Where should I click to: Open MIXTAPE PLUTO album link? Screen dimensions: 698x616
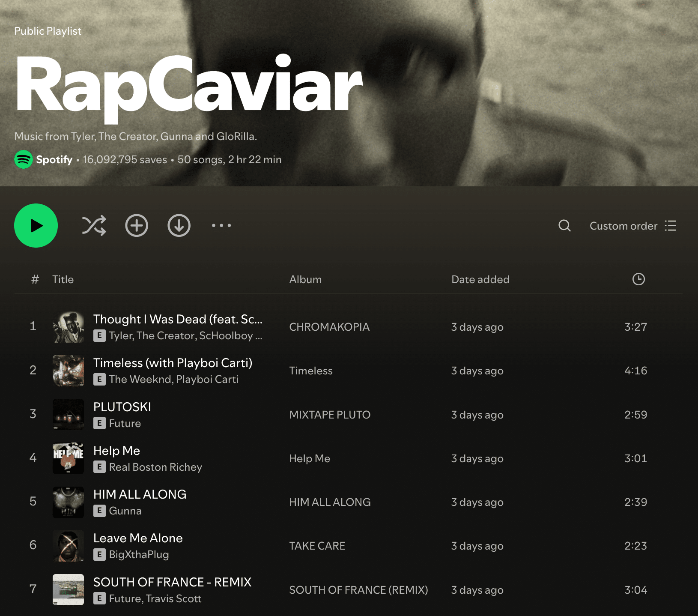pyautogui.click(x=330, y=415)
